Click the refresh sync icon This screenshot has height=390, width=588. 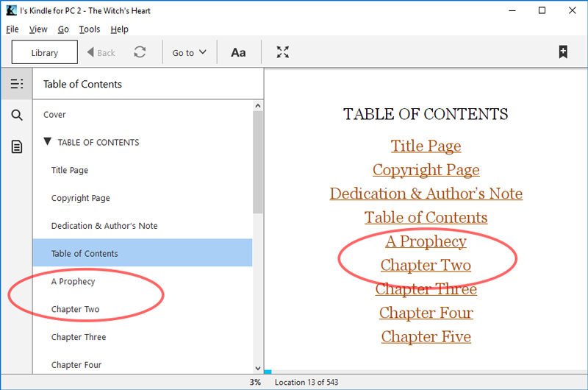(140, 52)
